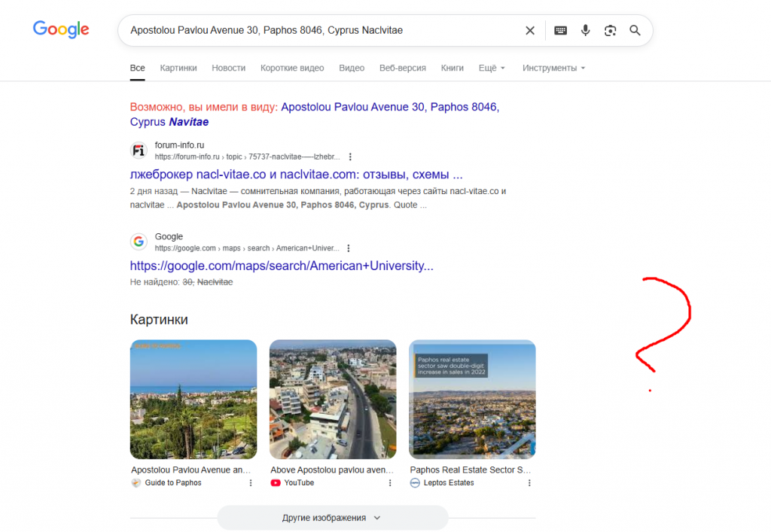Click the Google logo
The image size is (771, 532).
coord(61,29)
